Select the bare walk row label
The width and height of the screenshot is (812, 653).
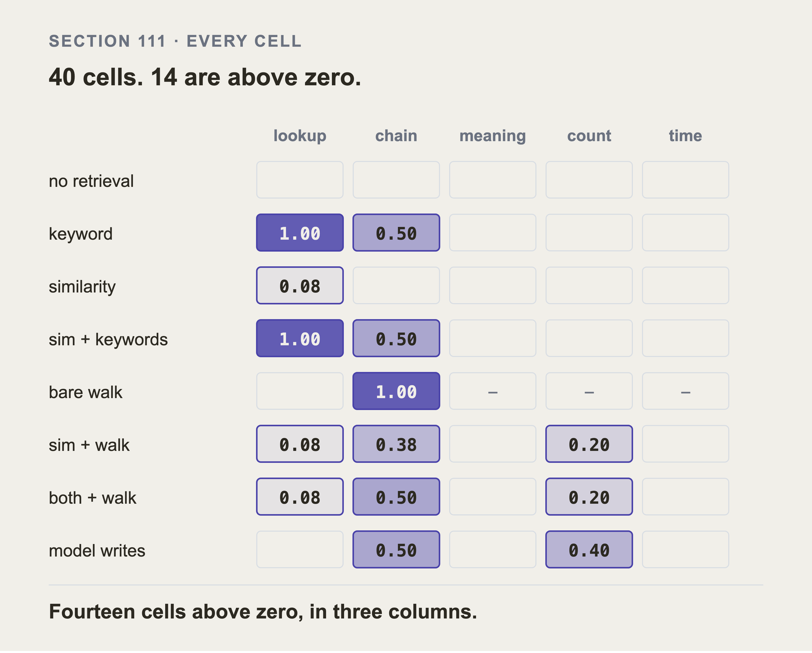pos(86,392)
